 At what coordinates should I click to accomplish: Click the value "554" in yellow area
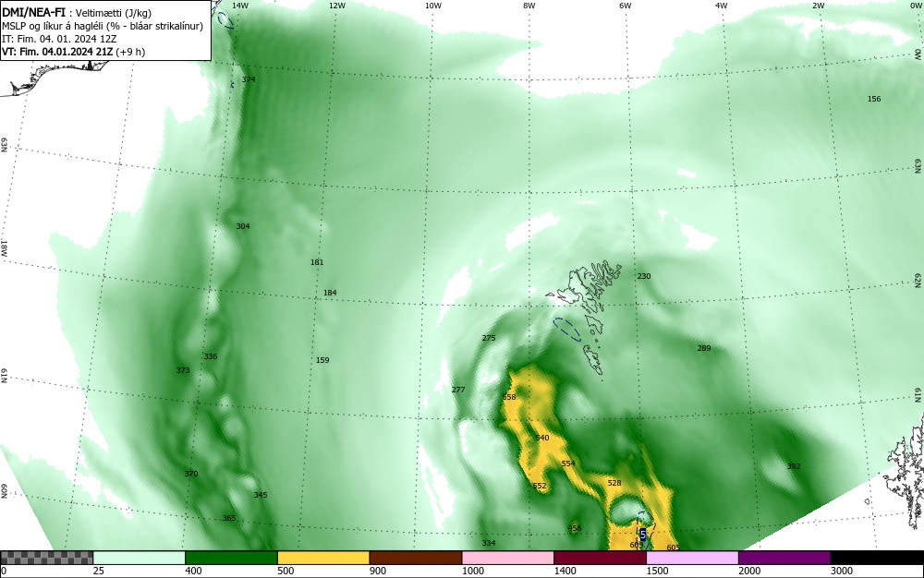[568, 464]
